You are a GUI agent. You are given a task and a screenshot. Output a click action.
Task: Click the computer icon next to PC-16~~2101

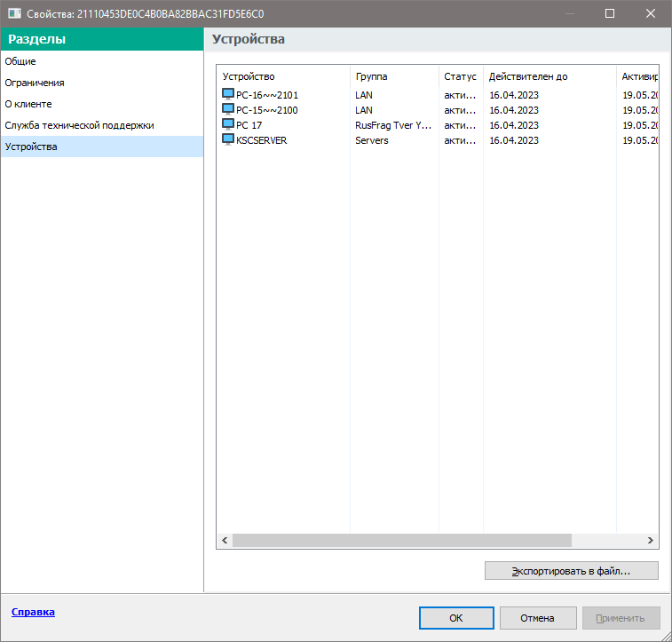tap(228, 94)
